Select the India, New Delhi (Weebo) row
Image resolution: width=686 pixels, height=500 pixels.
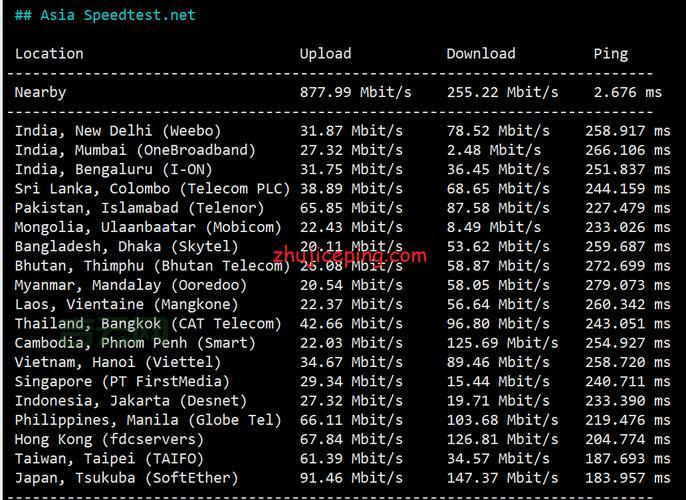coord(118,131)
